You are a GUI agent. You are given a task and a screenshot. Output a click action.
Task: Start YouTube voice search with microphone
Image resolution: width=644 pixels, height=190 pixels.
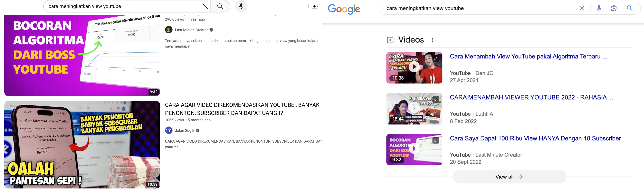241,6
